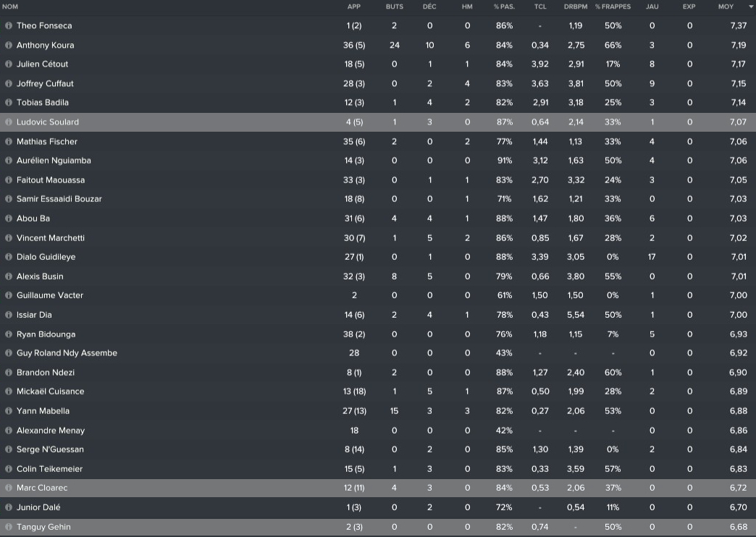Open info icon beside Anthony Koura

9,45
